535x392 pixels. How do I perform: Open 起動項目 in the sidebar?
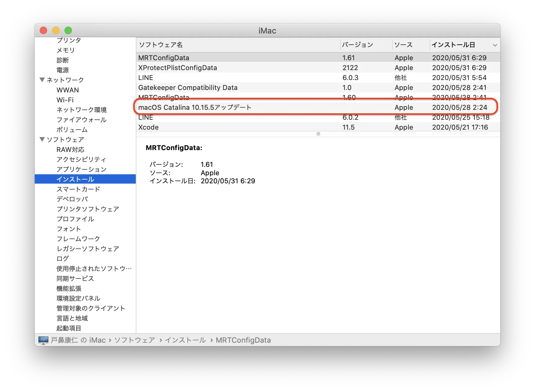pyautogui.click(x=69, y=328)
